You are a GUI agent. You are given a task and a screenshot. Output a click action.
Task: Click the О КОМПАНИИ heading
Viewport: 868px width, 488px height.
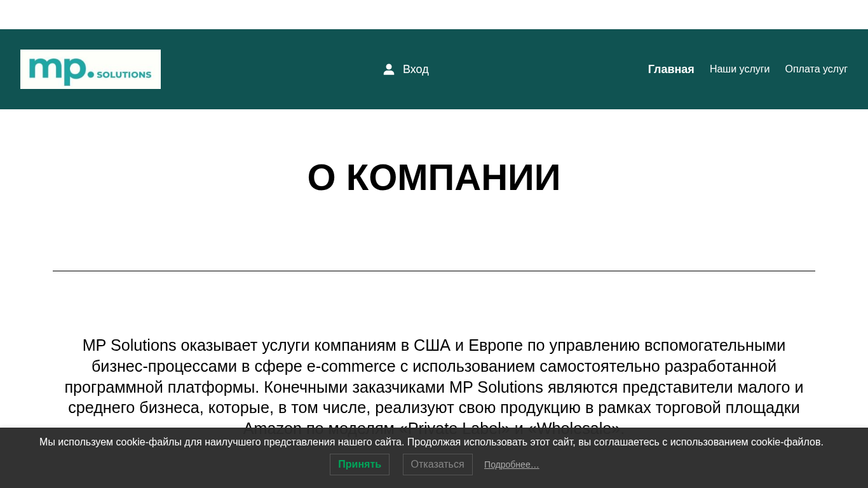point(434,177)
